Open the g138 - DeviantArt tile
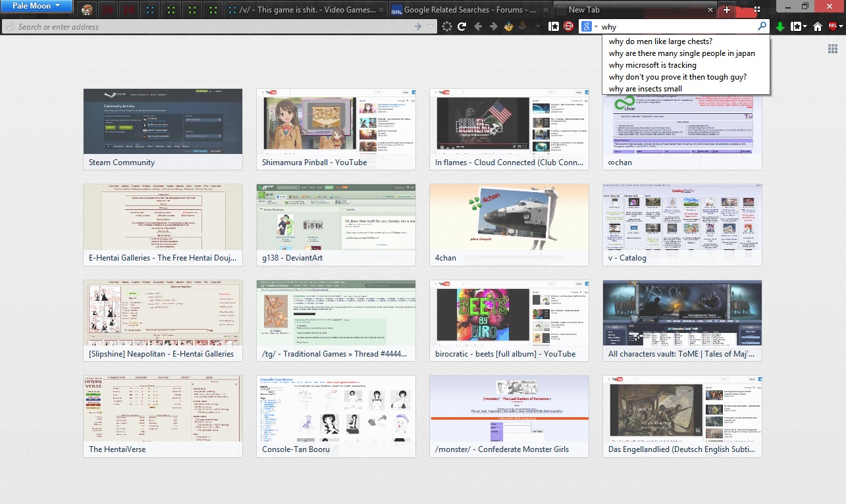 tap(336, 224)
